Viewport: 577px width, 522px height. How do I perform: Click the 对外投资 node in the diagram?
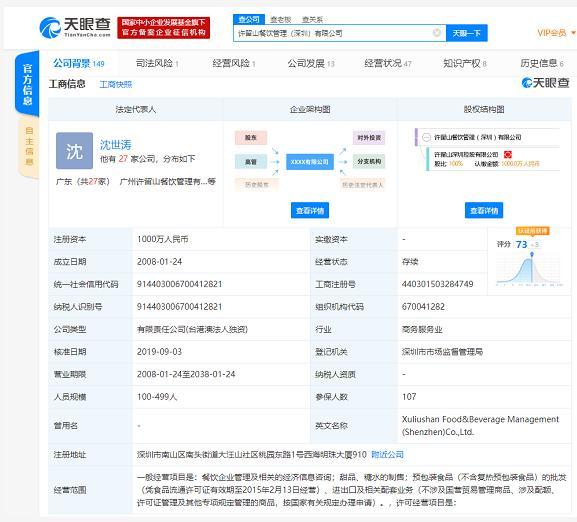[x=369, y=138]
